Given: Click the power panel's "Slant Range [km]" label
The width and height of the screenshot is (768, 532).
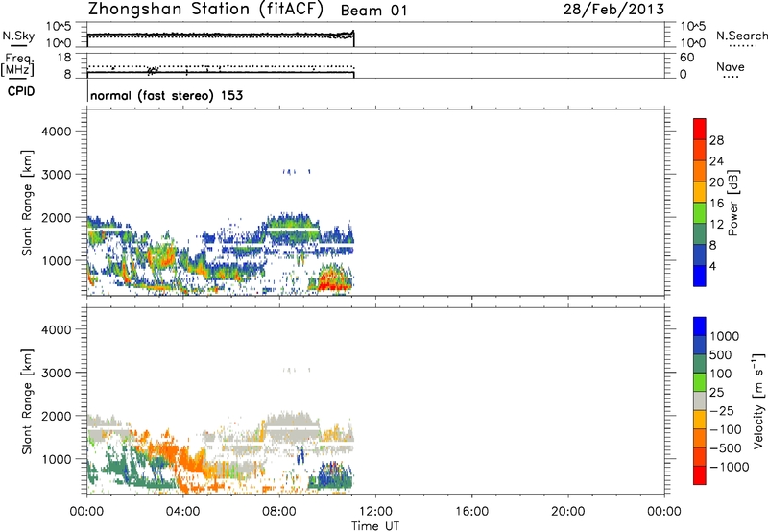Looking at the screenshot, I should (27, 203).
